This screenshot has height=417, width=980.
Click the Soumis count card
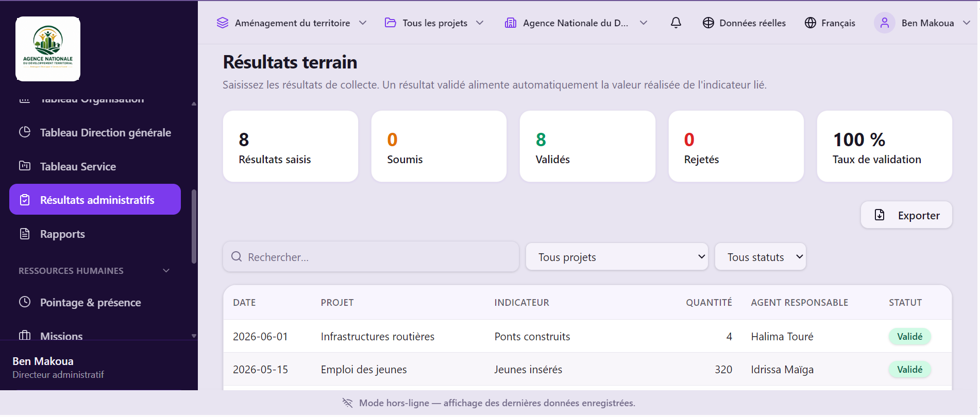point(439,146)
